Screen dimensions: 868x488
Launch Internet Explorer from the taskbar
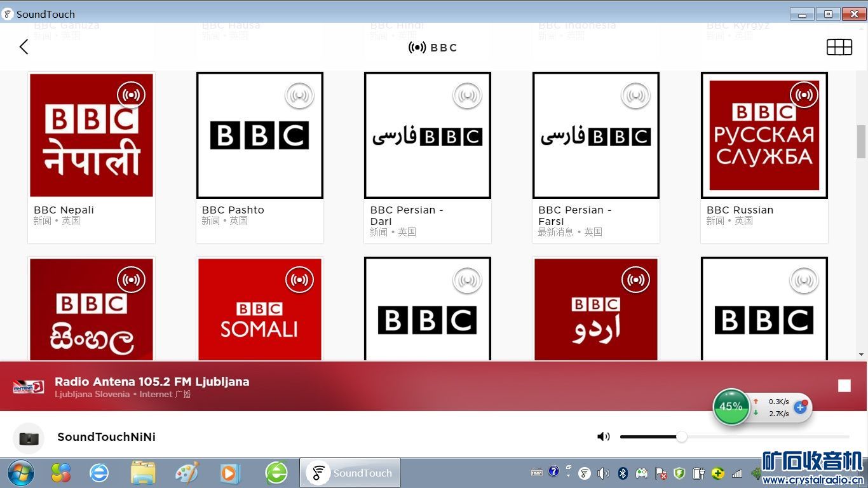[99, 473]
